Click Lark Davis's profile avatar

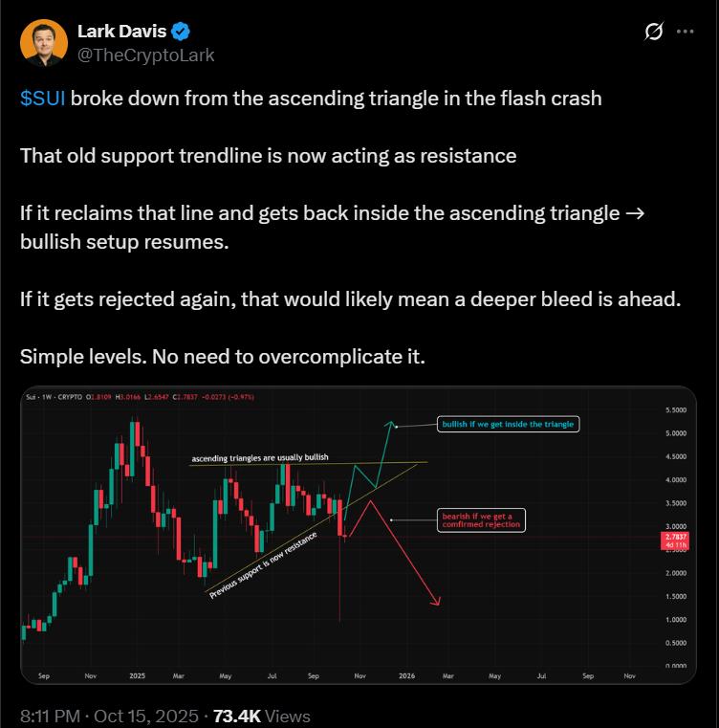pyautogui.click(x=43, y=43)
